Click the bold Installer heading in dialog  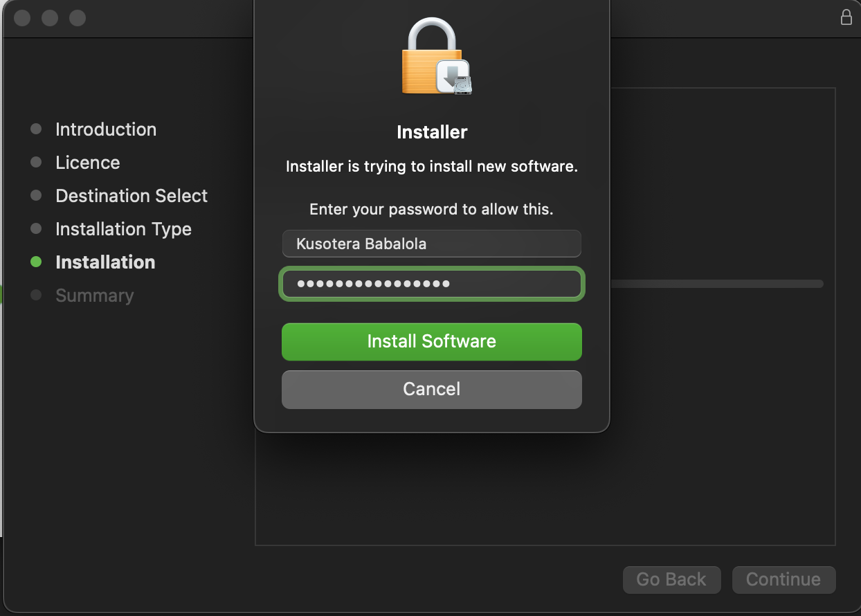[432, 132]
